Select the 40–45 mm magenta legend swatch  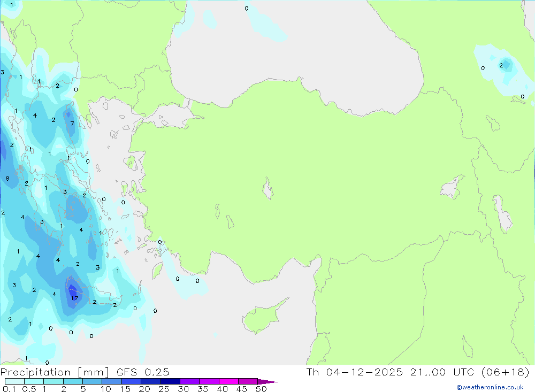(228, 381)
